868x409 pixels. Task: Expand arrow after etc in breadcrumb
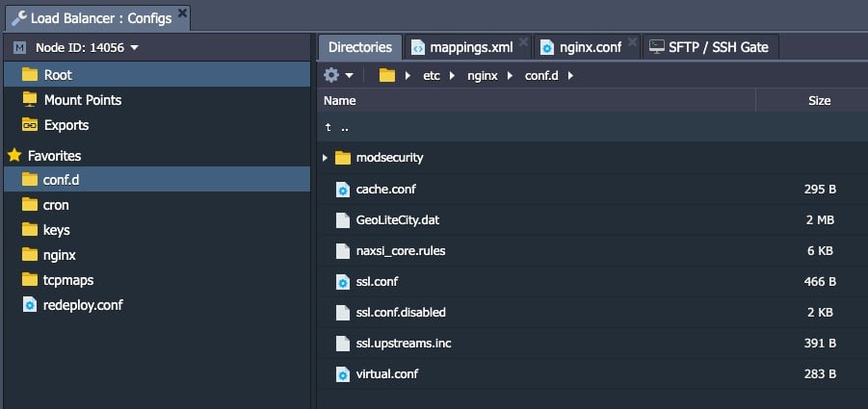[452, 76]
